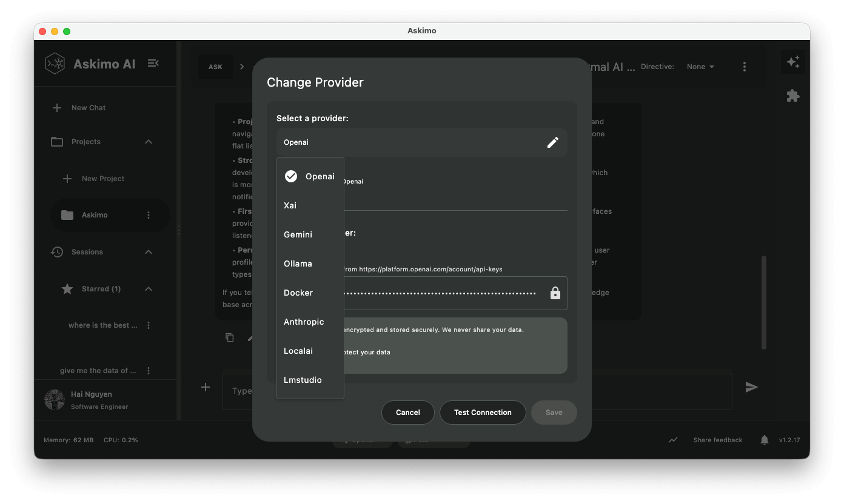Viewport: 844px width, 504px height.
Task: Click the 'Change Provider' dialog title
Action: coord(315,82)
